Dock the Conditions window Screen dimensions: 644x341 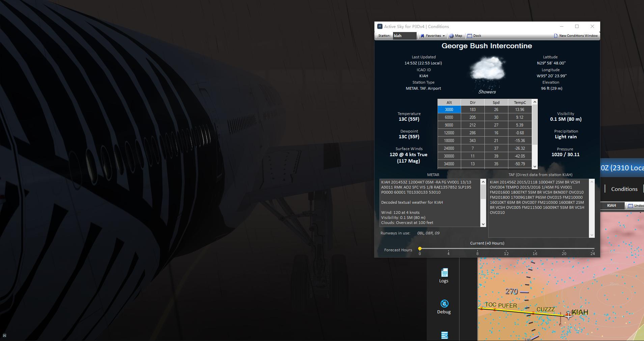tap(474, 36)
